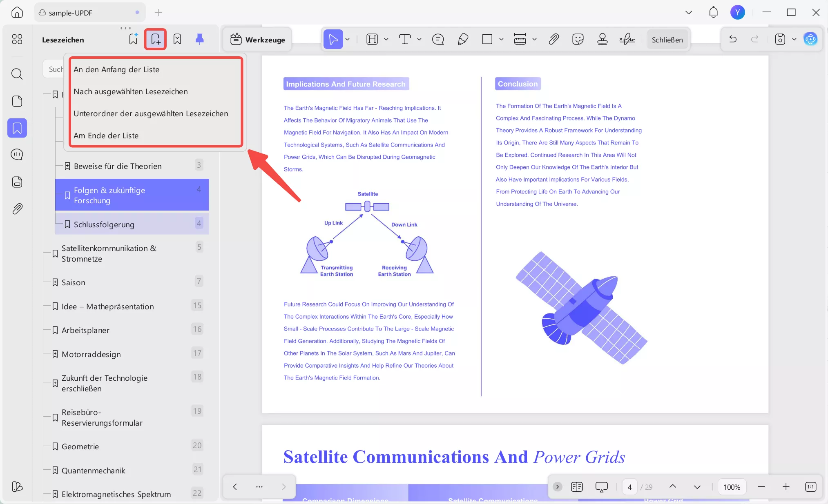
Task: Click the AI bookmark generation icon
Action: click(x=133, y=39)
